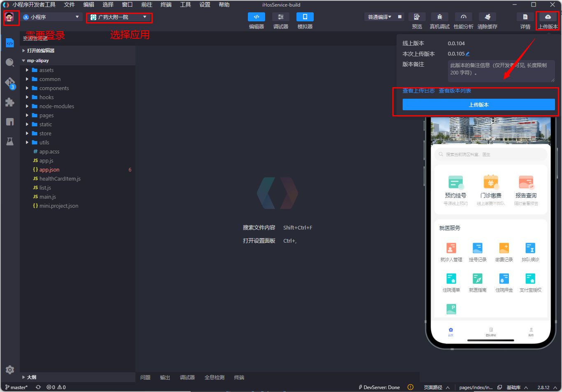Open the 设置 menu
The image size is (562, 392).
[x=205, y=5]
